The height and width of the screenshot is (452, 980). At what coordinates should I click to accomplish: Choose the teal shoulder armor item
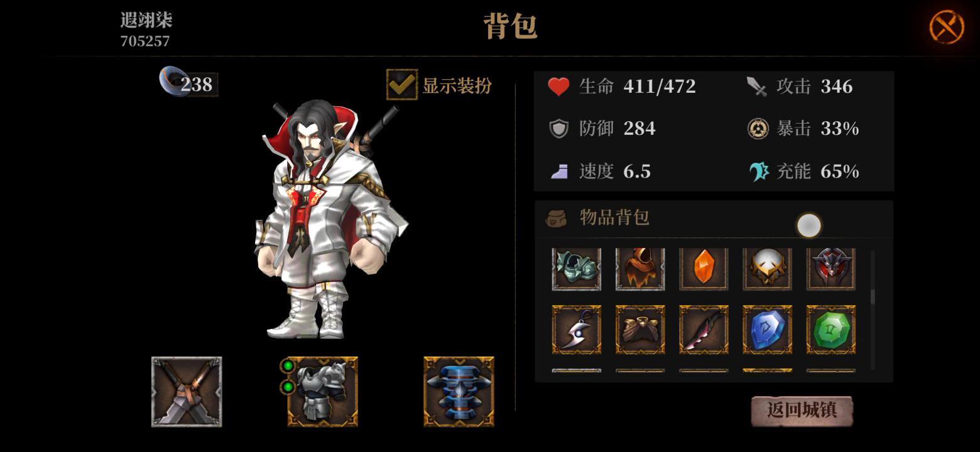tap(577, 269)
